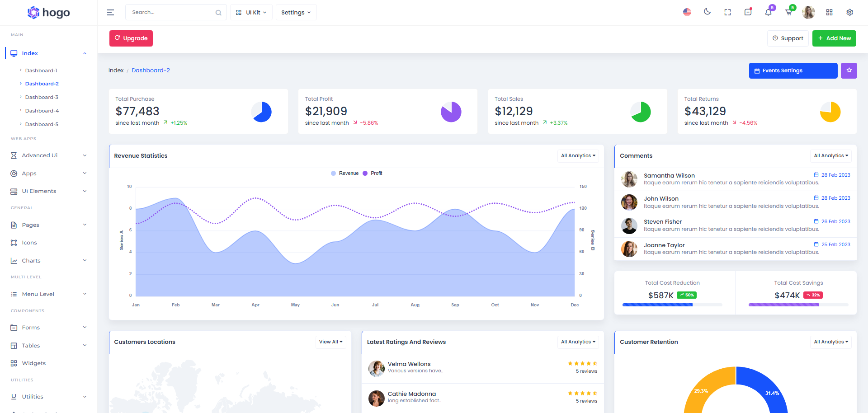Screen dimensions: 868x413
Task: Toggle the Profit series legend
Action: coord(373,173)
